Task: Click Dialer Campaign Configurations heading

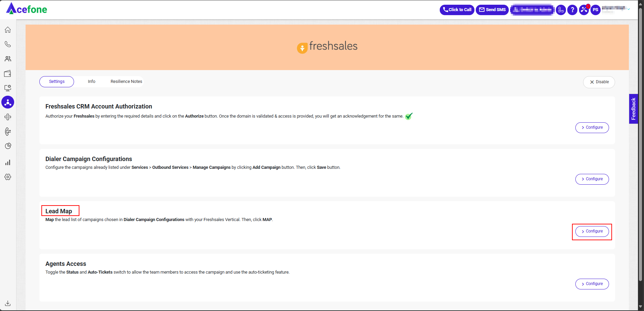Action: [89, 159]
